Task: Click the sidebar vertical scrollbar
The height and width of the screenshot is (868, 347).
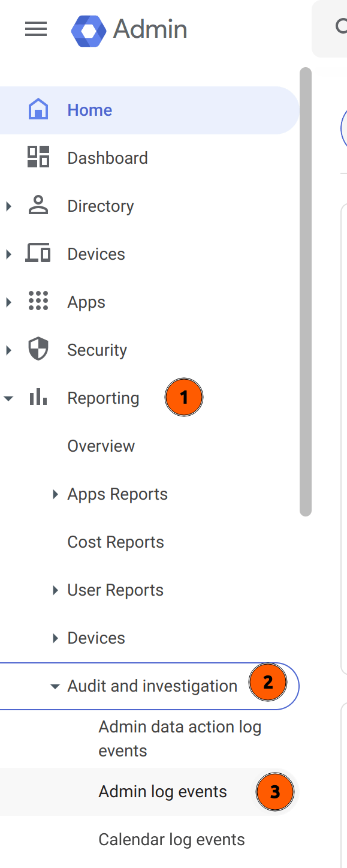Action: (x=306, y=292)
